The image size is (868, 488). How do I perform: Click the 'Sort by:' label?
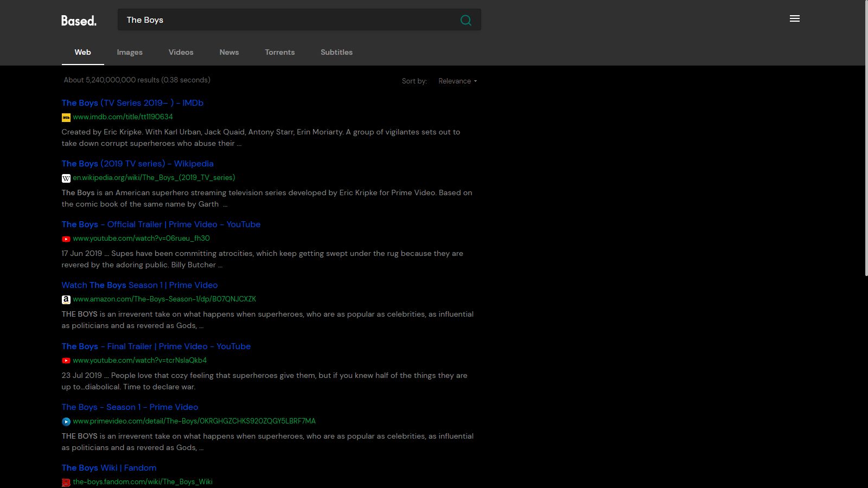click(x=414, y=81)
